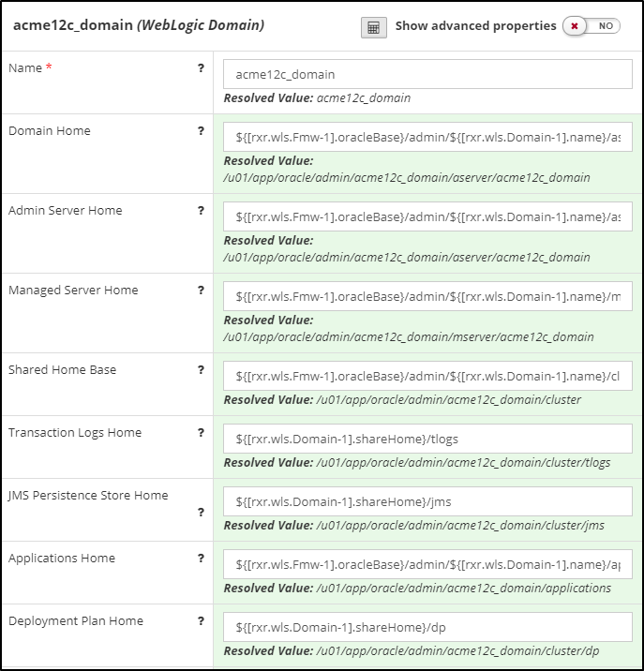Open help for Deployment Plan Home
This screenshot has height=671, width=644.
pyautogui.click(x=201, y=621)
